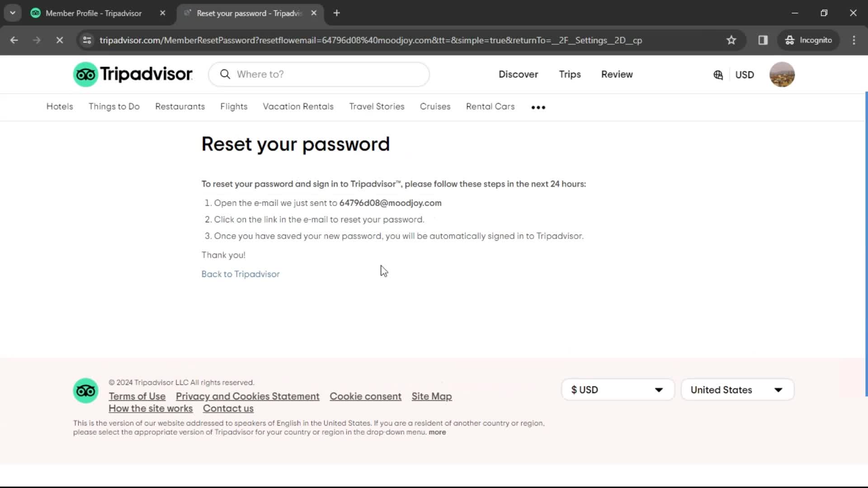
Task: Click the back navigation arrow icon
Action: [14, 40]
